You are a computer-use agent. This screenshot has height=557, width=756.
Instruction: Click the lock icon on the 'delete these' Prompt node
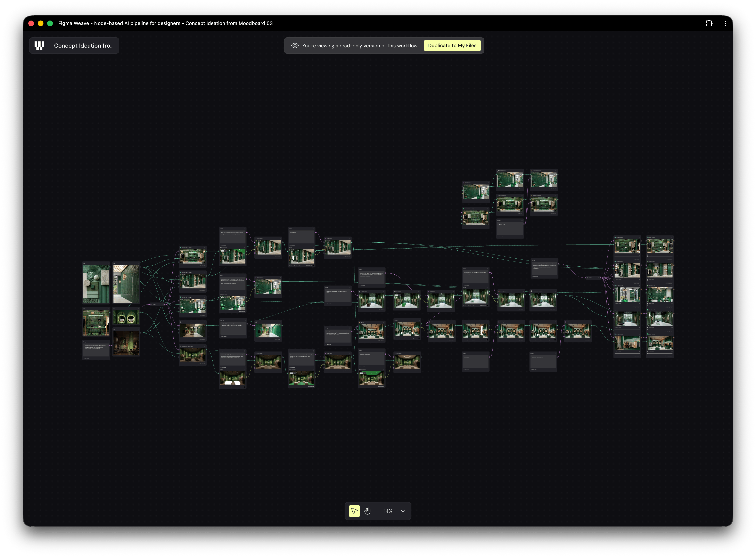(314, 229)
